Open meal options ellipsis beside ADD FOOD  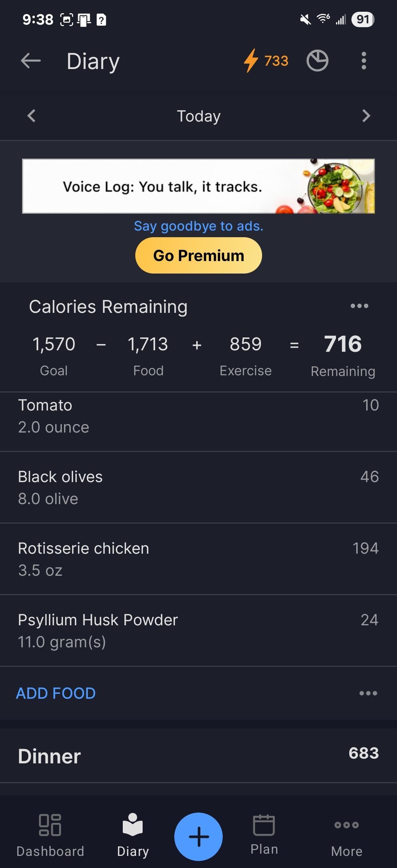coord(368,693)
